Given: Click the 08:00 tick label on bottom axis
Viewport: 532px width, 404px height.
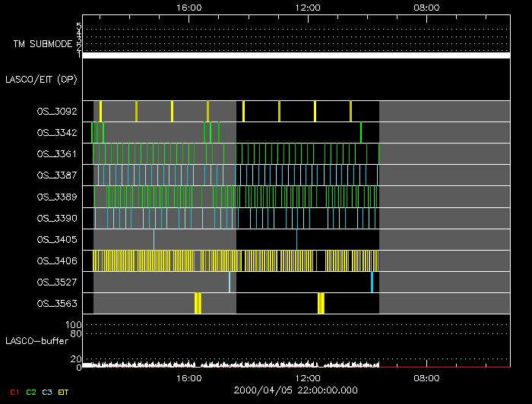Looking at the screenshot, I should (426, 377).
